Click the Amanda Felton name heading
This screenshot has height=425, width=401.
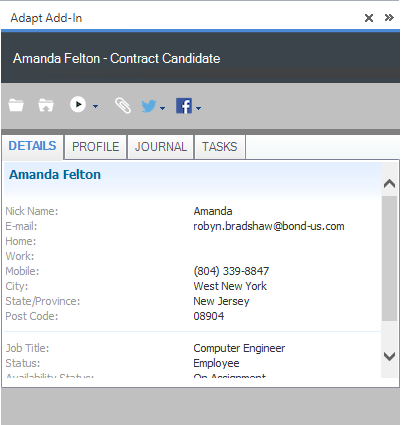pyautogui.click(x=55, y=175)
